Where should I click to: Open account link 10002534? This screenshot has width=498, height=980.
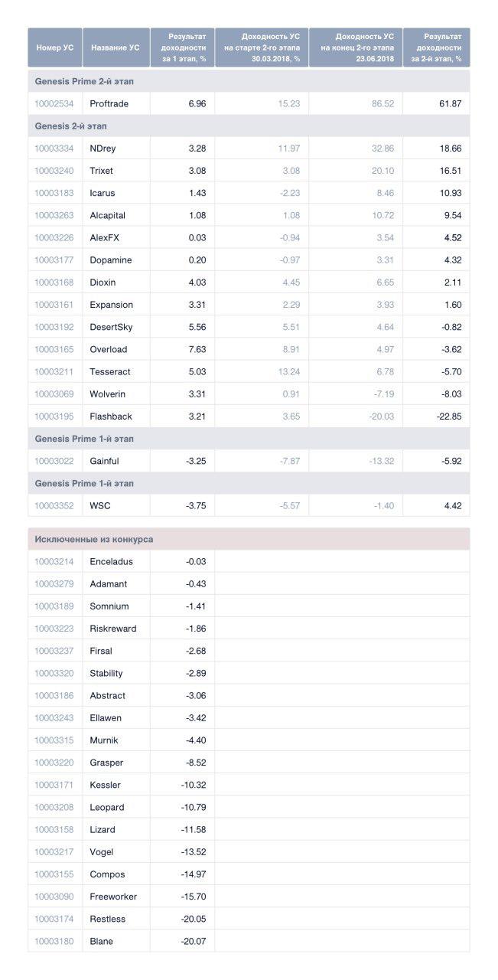[54, 103]
